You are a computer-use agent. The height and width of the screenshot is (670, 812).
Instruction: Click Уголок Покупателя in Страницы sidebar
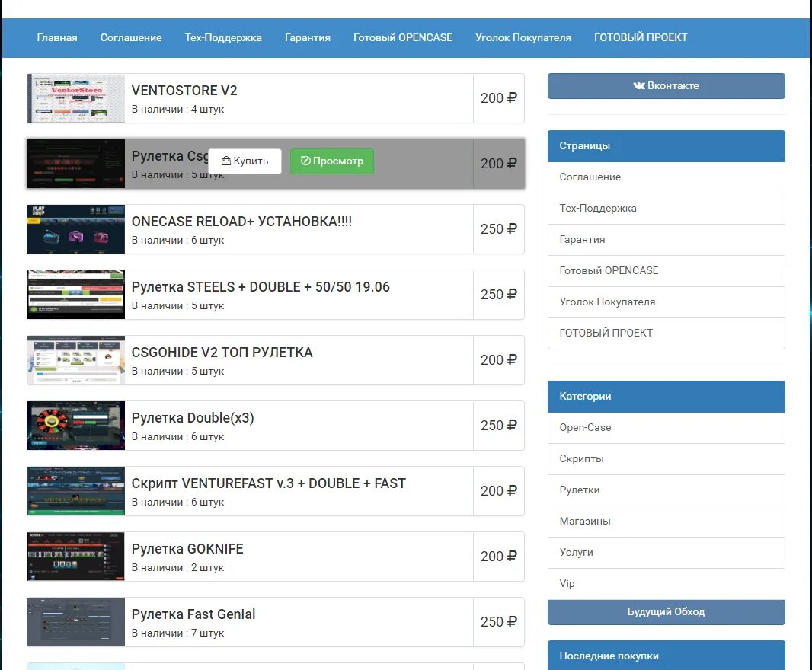[666, 301]
